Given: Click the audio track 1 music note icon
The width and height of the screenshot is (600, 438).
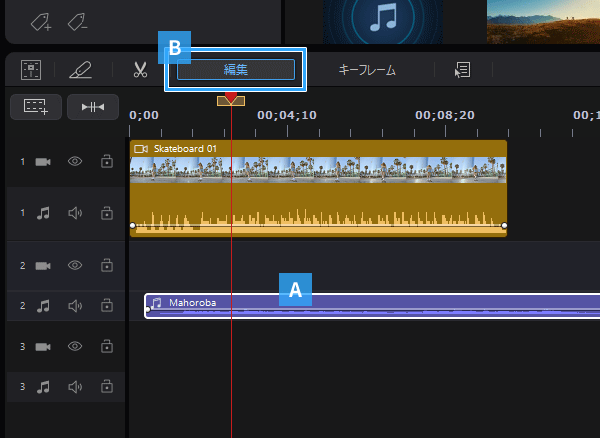Looking at the screenshot, I should [43, 213].
